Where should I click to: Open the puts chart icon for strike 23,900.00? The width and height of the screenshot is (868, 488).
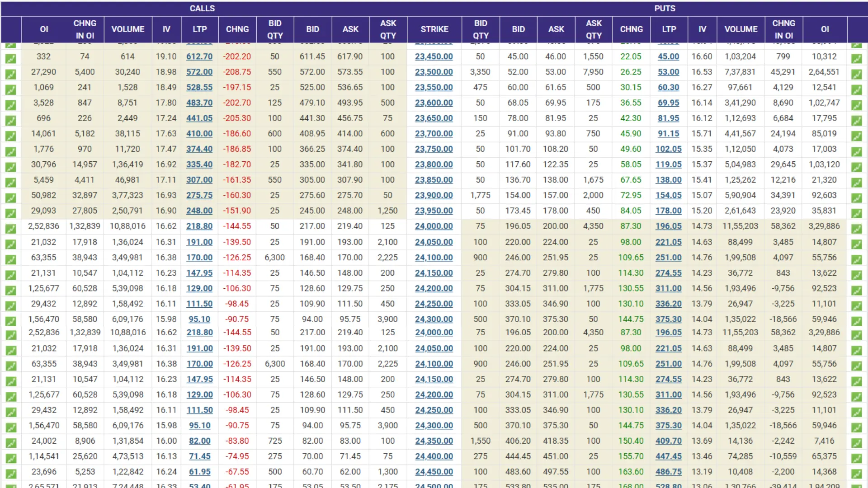[x=856, y=197]
